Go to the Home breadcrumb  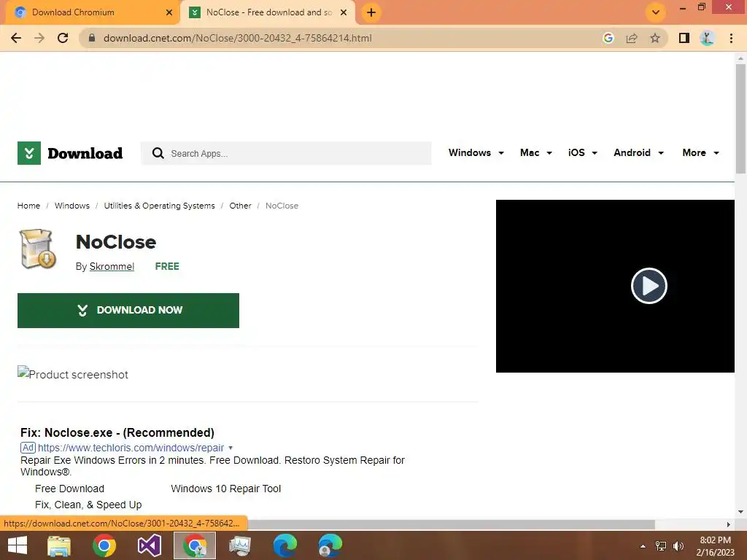[28, 206]
